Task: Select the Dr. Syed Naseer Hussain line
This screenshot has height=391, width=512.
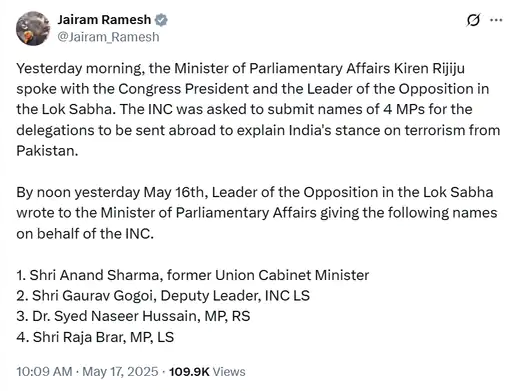Action: [x=133, y=316]
